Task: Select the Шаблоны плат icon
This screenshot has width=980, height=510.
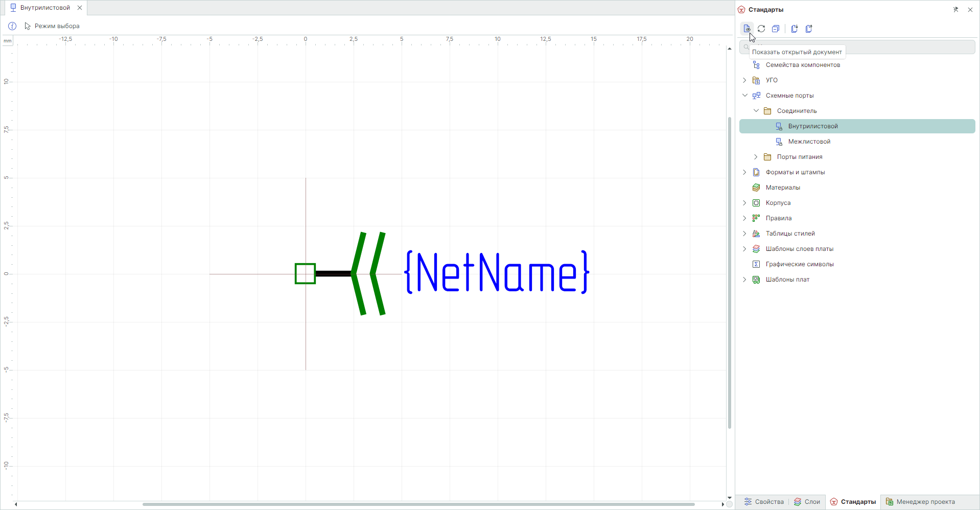Action: click(x=756, y=280)
